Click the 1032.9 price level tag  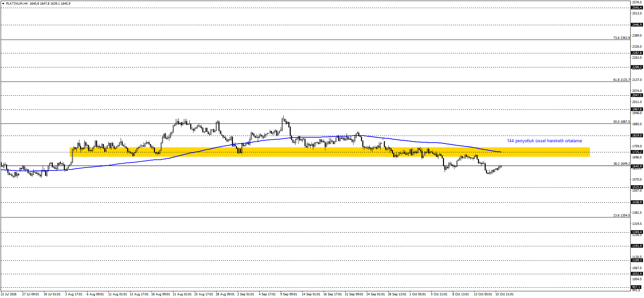pos(637,274)
